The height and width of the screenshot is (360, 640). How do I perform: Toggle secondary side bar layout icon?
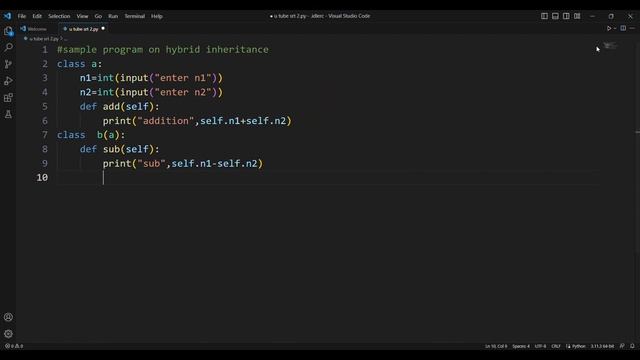click(566, 16)
